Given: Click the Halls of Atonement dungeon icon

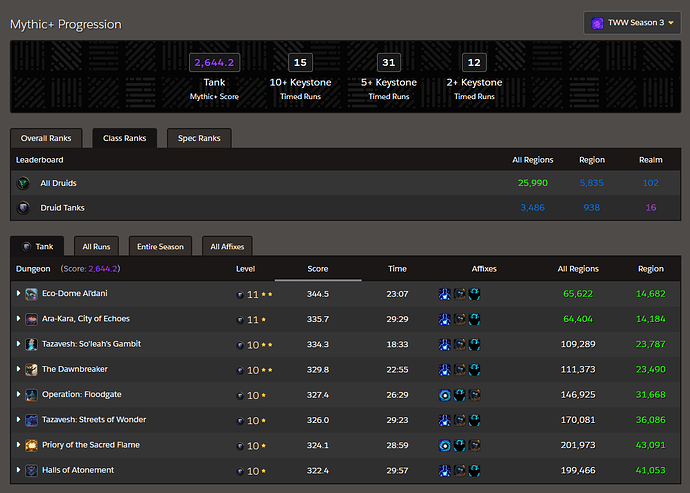Looking at the screenshot, I should (32, 470).
